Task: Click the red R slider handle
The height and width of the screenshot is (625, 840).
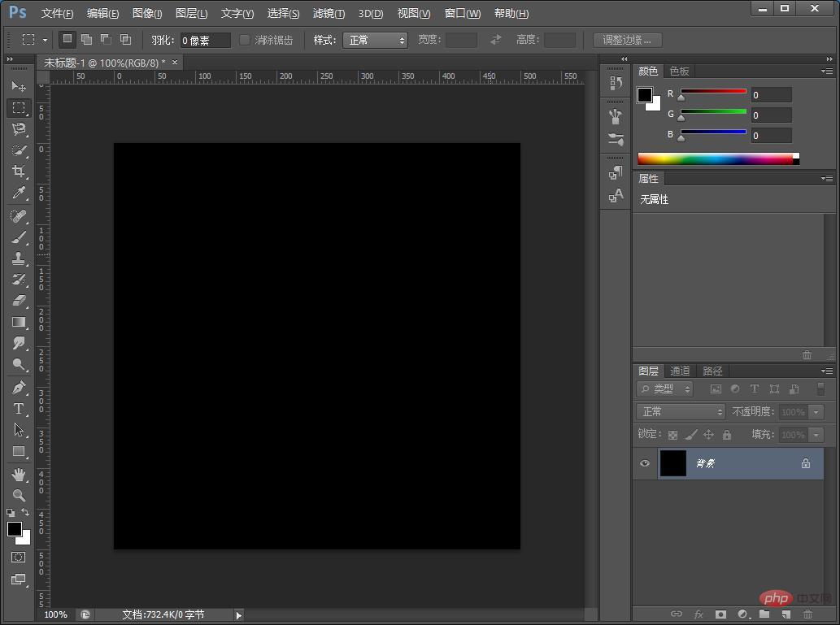Action: [681, 98]
